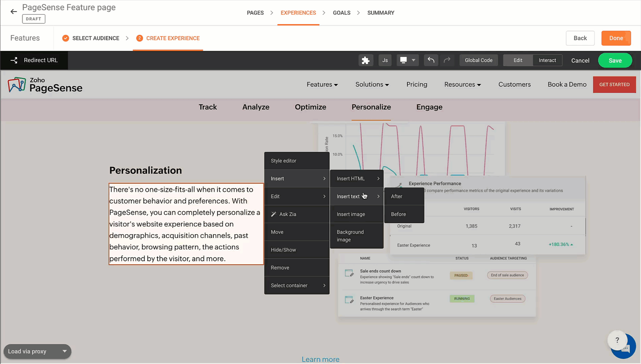
Task: Open Global Code
Action: pos(479,60)
